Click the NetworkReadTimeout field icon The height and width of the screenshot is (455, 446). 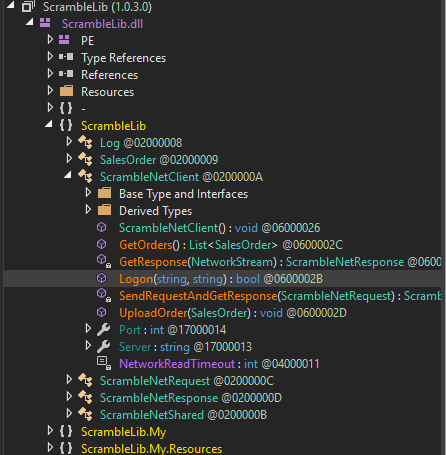pyautogui.click(x=104, y=363)
